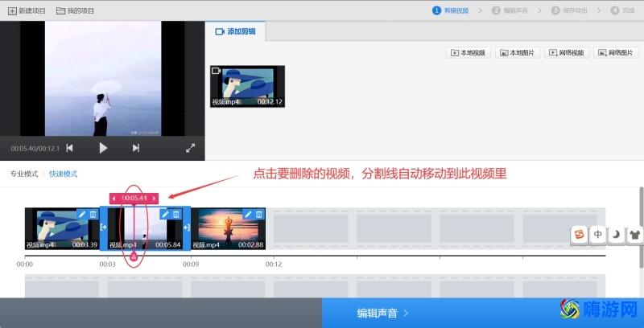This screenshot has width=644, height=328.
Task: Delete the selected clip 00:05.84
Action: tap(176, 214)
